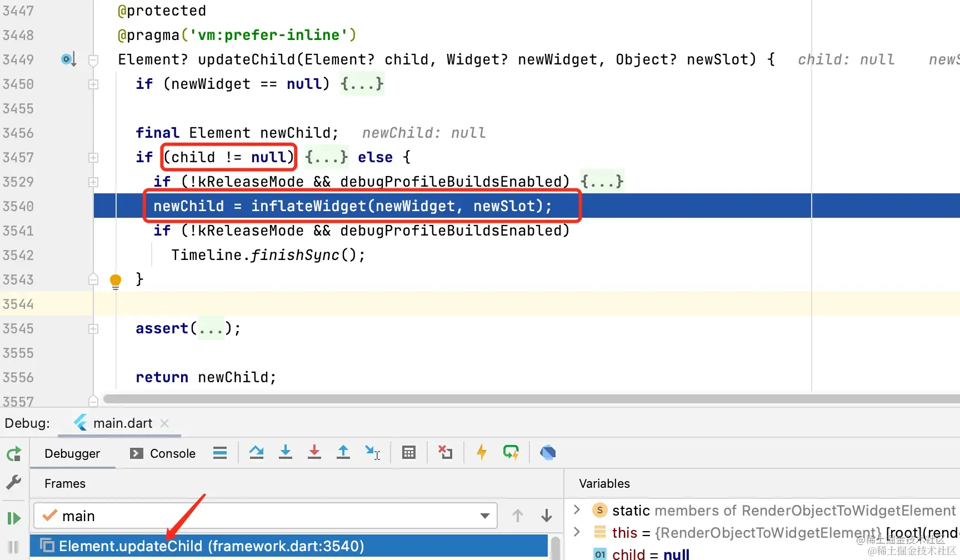Click fold end marker on line 3543
This screenshot has width=960, height=560.
(93, 279)
